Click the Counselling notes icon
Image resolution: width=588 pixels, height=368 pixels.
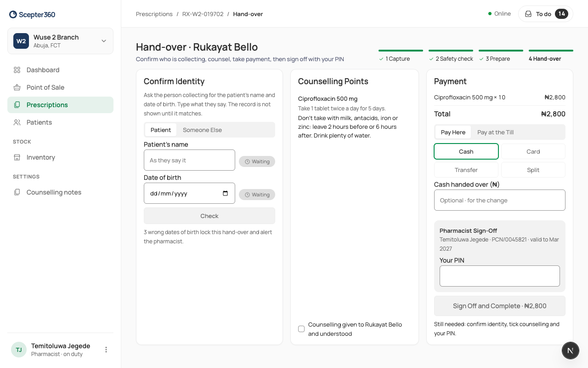(x=17, y=192)
